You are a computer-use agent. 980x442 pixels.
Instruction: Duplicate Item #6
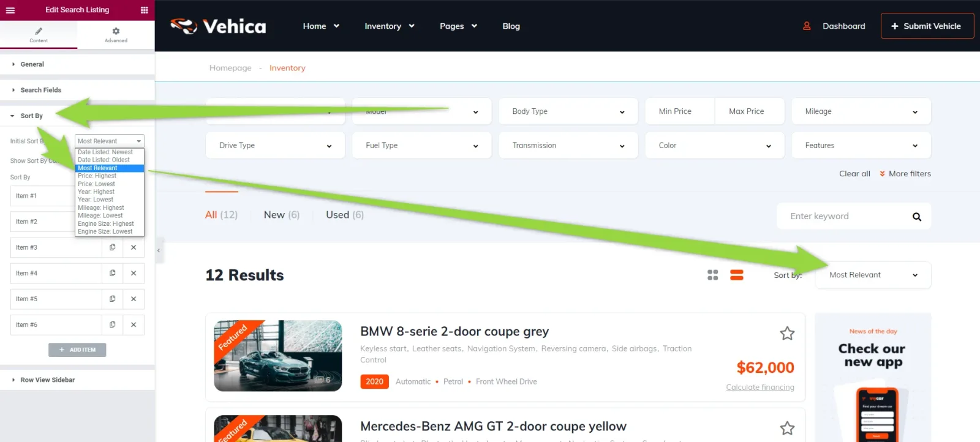pyautogui.click(x=112, y=324)
